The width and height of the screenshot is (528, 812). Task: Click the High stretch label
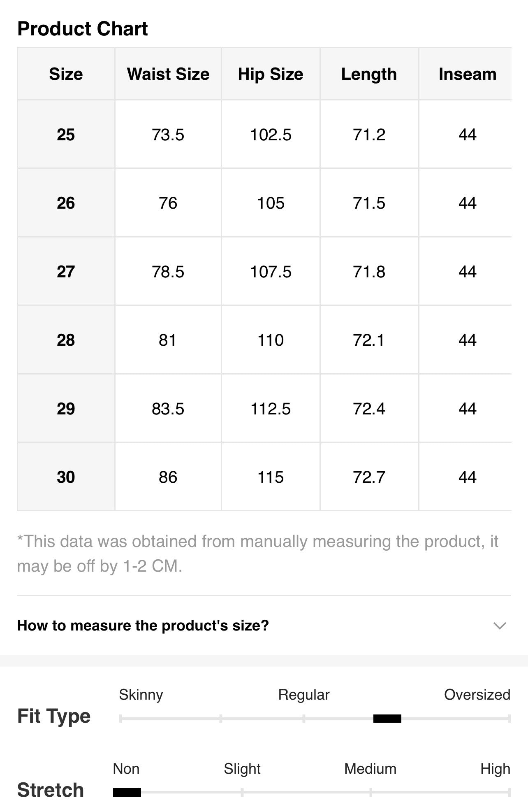pos(495,769)
